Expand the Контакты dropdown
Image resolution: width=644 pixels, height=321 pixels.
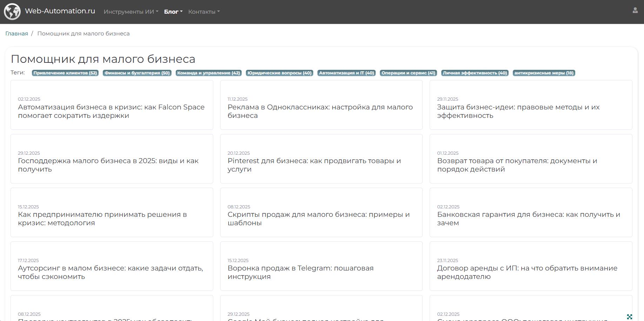coord(204,12)
